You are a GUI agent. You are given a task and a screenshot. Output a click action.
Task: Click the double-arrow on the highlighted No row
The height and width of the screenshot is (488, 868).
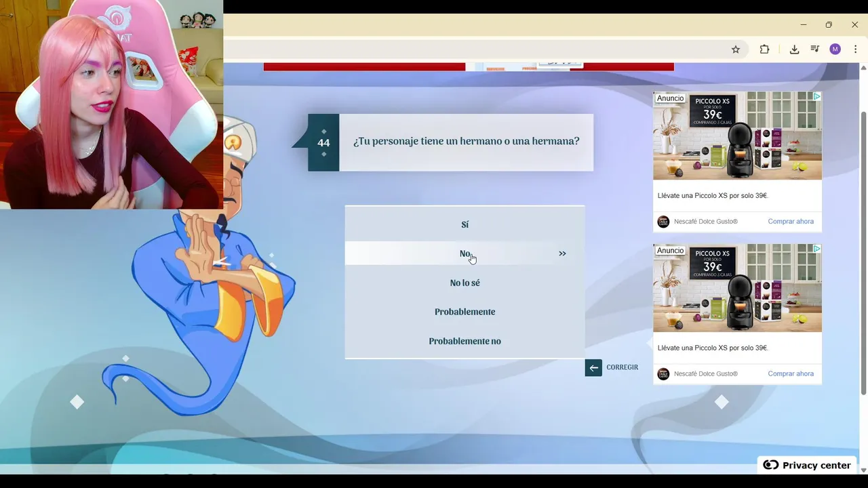point(562,253)
